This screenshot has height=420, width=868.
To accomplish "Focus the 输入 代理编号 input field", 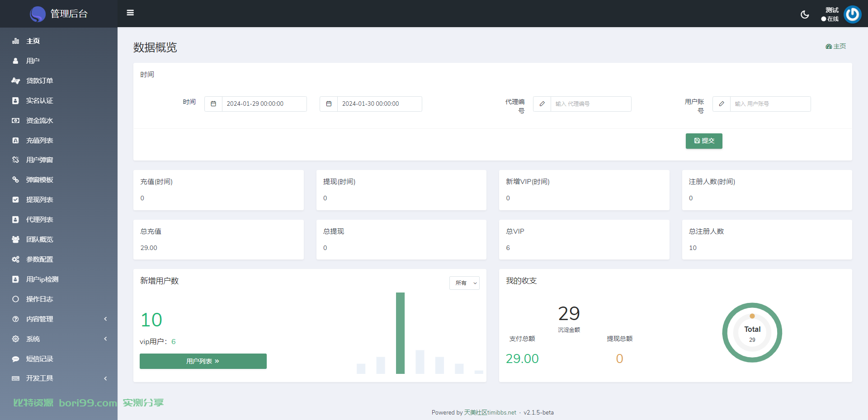I will coord(590,104).
